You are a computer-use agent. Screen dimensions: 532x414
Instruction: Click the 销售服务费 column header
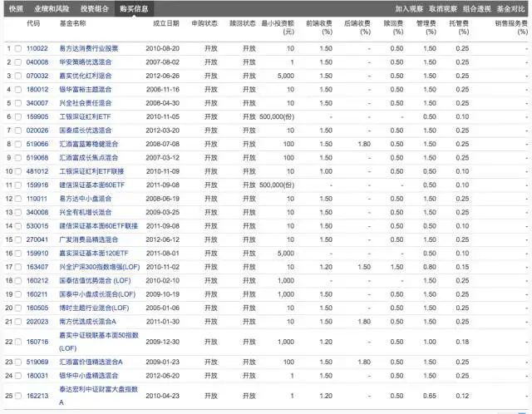click(511, 27)
